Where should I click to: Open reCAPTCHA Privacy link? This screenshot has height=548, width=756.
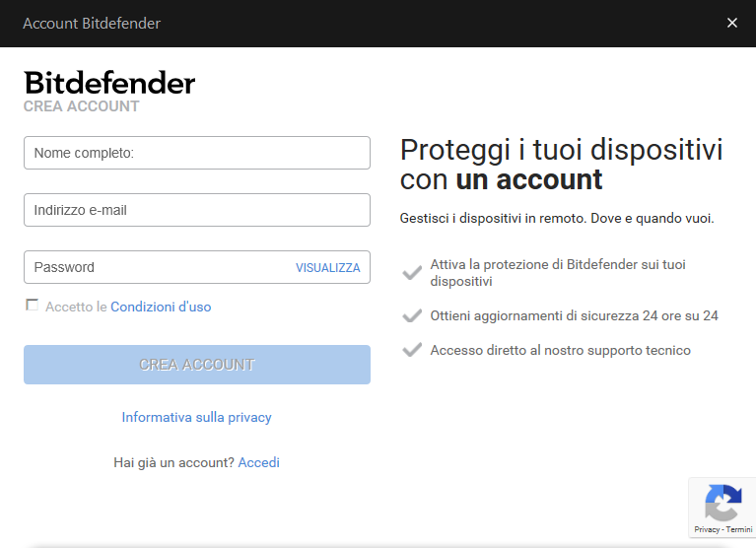(x=706, y=529)
